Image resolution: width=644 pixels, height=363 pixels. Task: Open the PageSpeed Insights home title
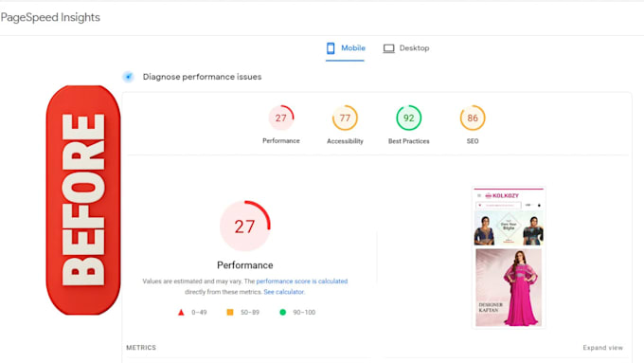click(50, 17)
